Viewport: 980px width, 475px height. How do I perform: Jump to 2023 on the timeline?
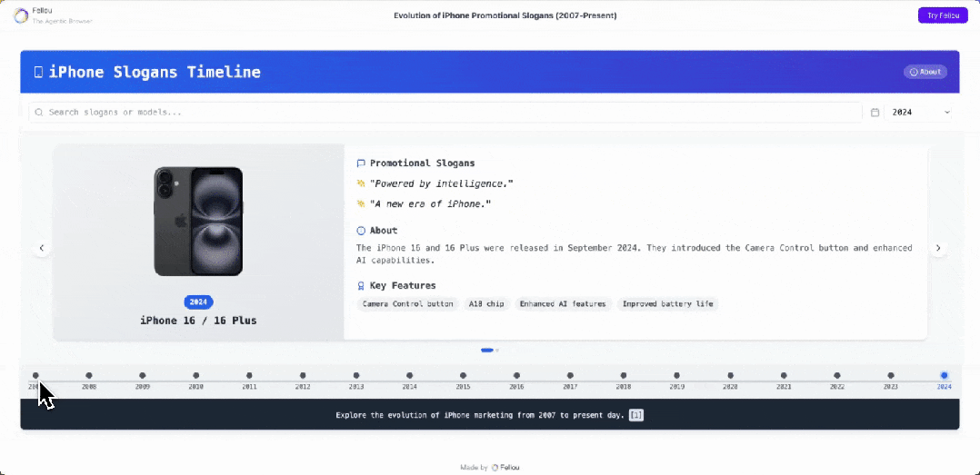click(x=891, y=376)
